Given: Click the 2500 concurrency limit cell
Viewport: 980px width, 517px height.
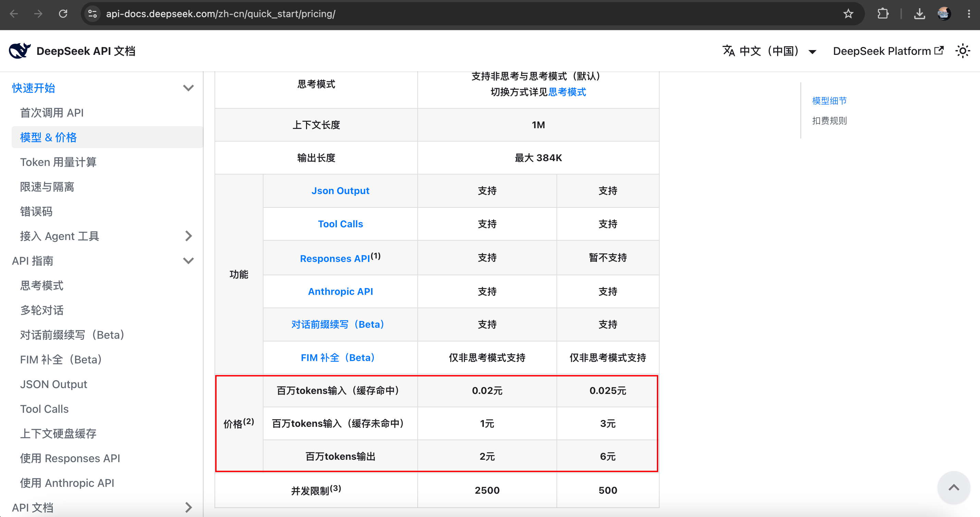Looking at the screenshot, I should click(x=487, y=490).
